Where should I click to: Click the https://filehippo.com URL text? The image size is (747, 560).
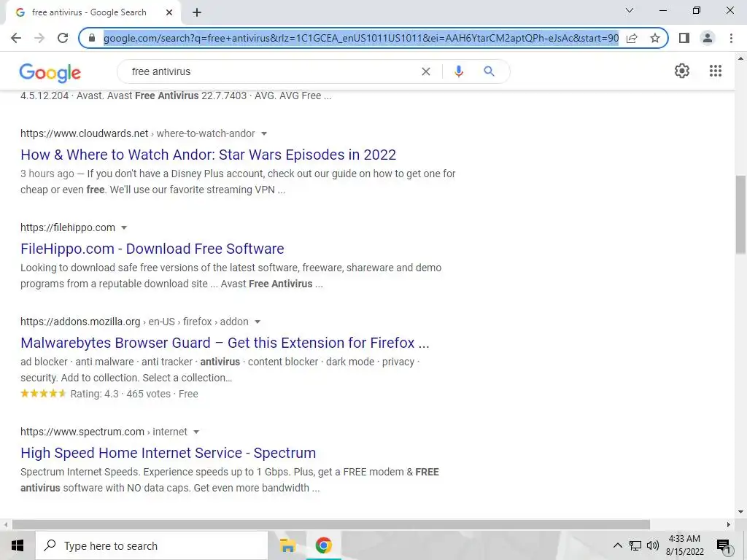pyautogui.click(x=68, y=228)
